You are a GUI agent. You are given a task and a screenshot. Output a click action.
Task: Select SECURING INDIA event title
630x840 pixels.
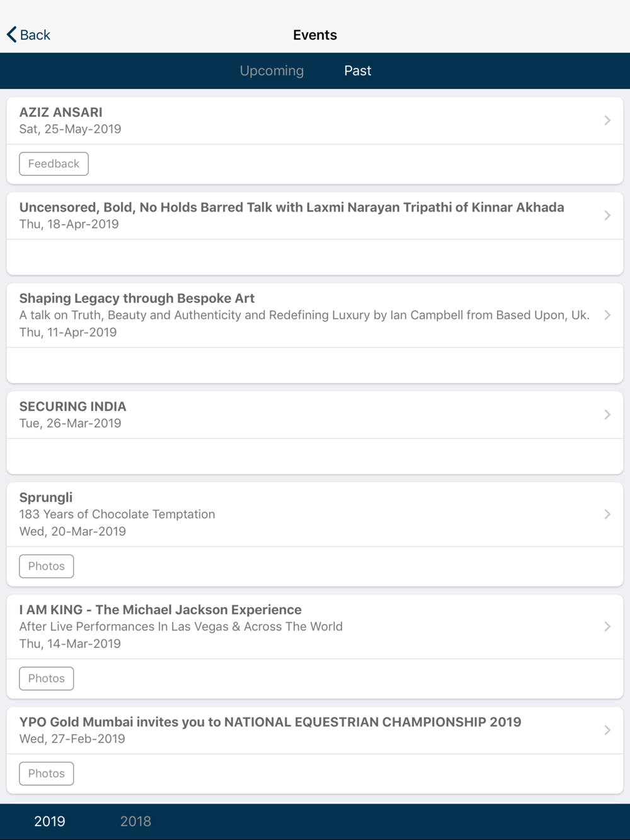72,407
